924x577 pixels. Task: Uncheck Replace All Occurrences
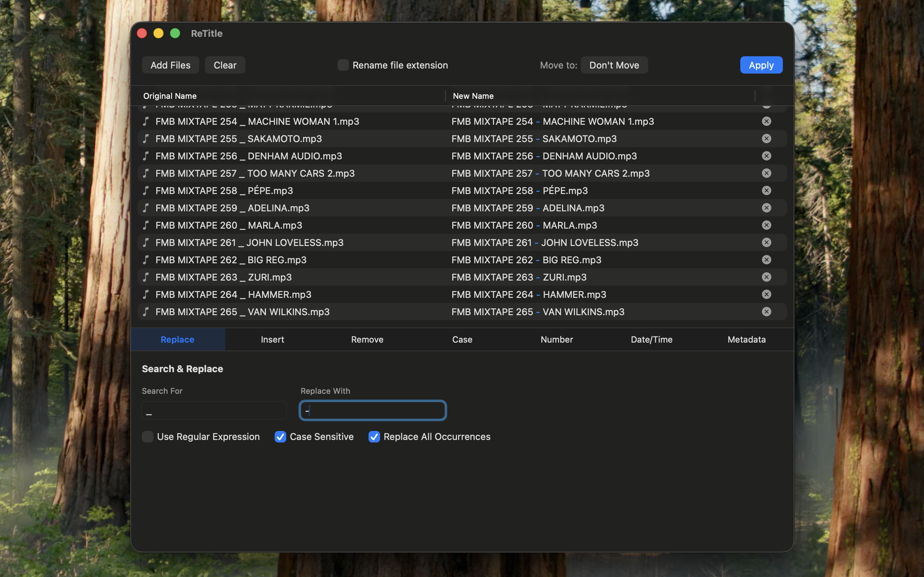[x=374, y=437]
